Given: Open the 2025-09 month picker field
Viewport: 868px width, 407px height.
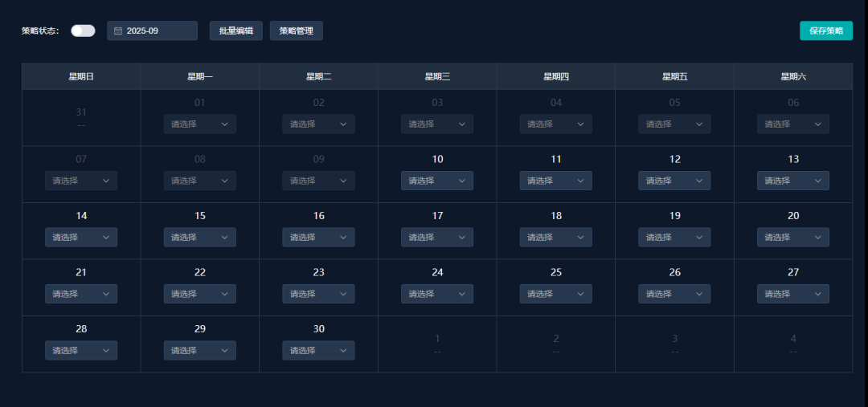Looking at the screenshot, I should point(152,31).
